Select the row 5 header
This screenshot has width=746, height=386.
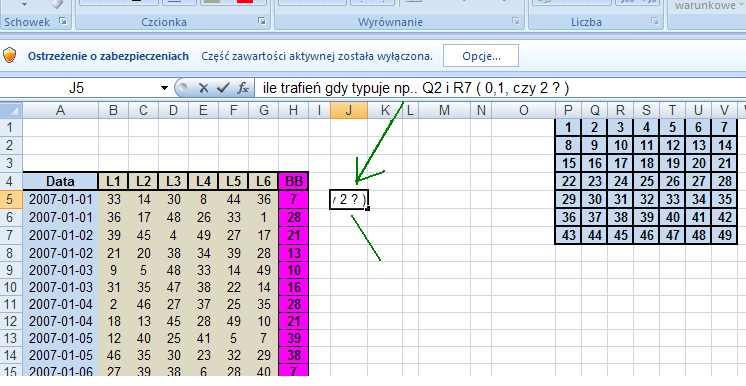10,199
